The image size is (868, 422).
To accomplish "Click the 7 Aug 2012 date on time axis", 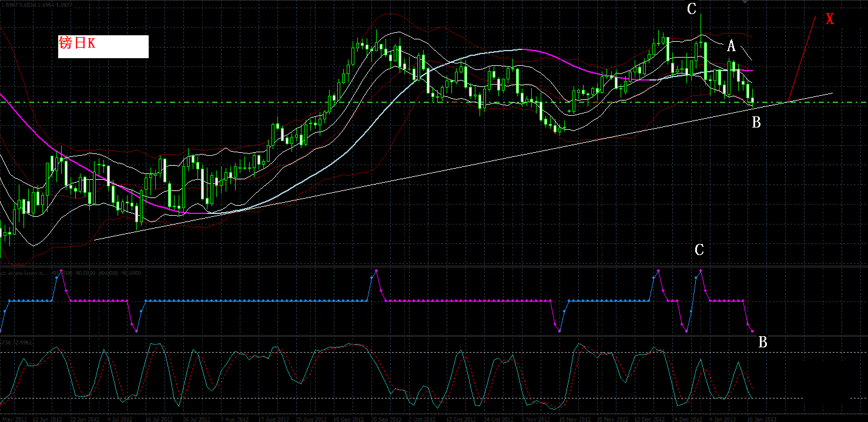I will point(234,419).
